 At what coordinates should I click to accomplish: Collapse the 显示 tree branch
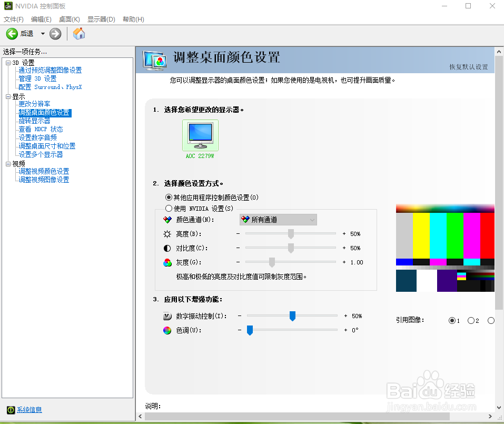pos(7,96)
